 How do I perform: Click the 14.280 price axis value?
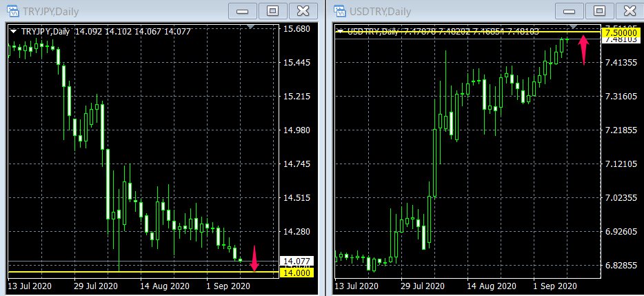297,231
